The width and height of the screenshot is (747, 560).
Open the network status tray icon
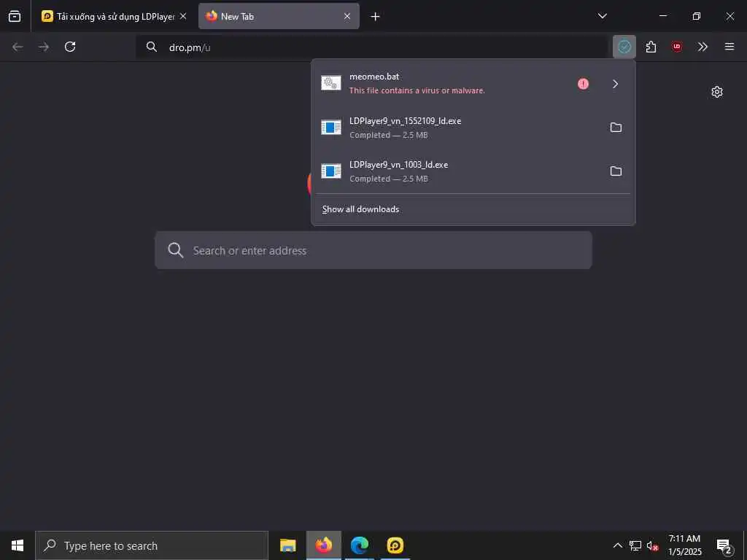[x=635, y=545]
